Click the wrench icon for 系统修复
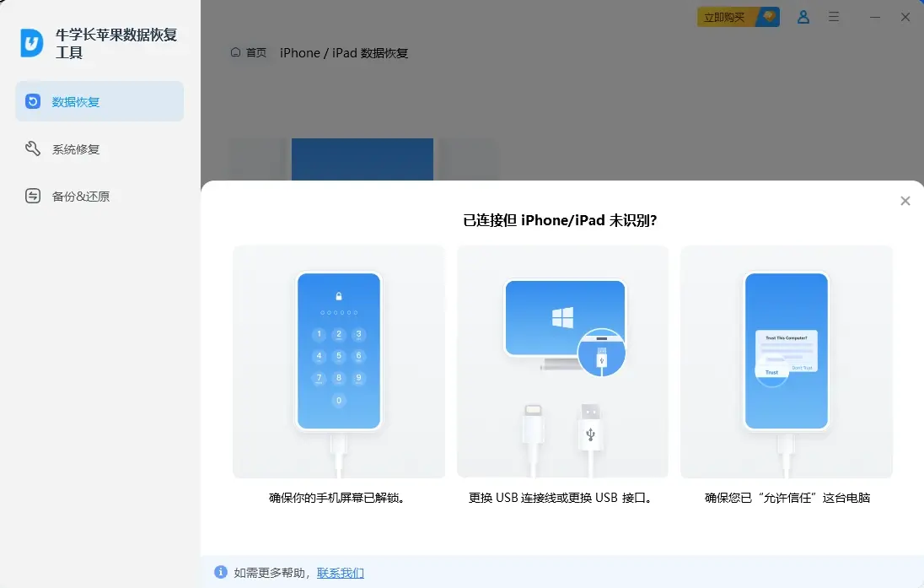The image size is (924, 588). (x=33, y=148)
